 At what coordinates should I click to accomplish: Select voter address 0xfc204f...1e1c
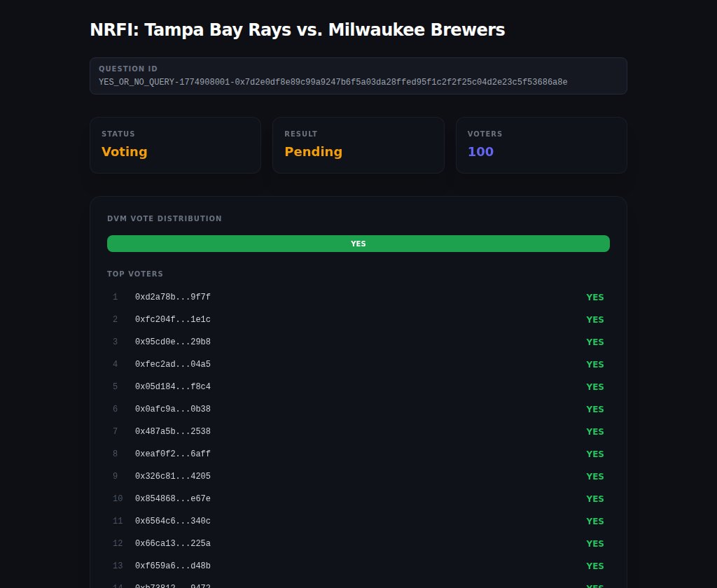pyautogui.click(x=173, y=320)
